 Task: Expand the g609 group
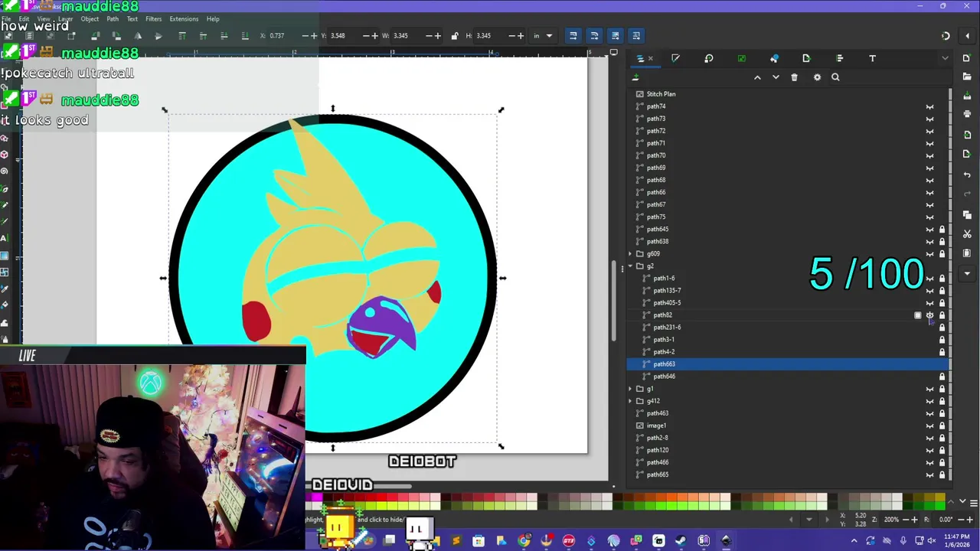pos(631,253)
